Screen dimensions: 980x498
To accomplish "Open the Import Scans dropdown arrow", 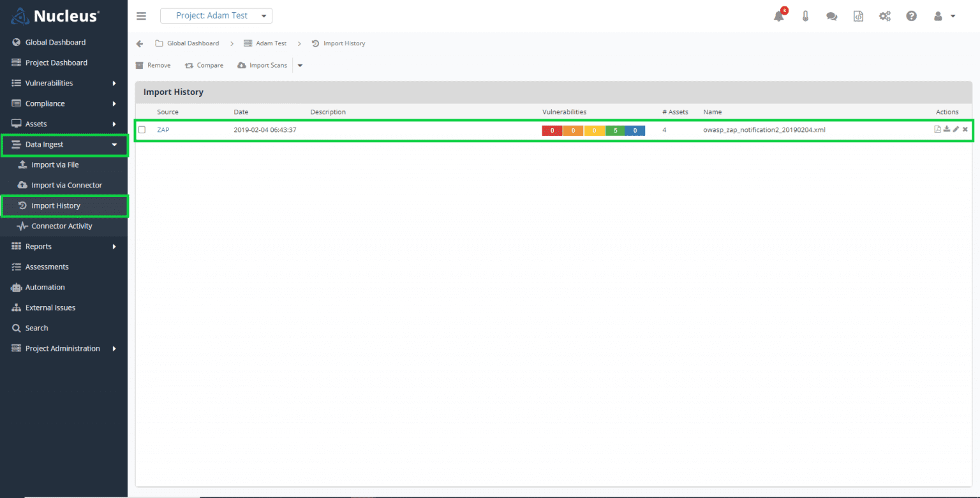I will pos(299,65).
